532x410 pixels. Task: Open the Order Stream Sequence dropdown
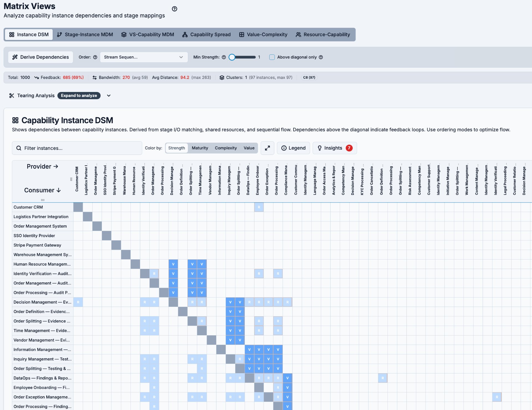tap(144, 57)
